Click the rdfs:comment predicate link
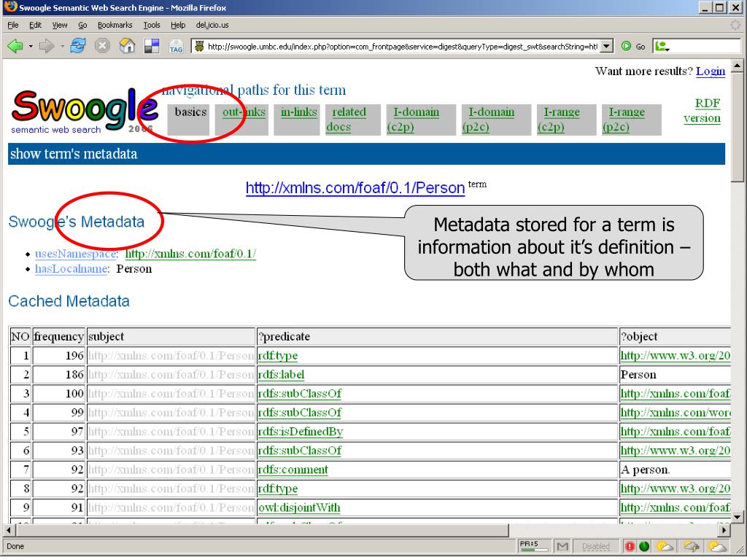 [x=293, y=470]
